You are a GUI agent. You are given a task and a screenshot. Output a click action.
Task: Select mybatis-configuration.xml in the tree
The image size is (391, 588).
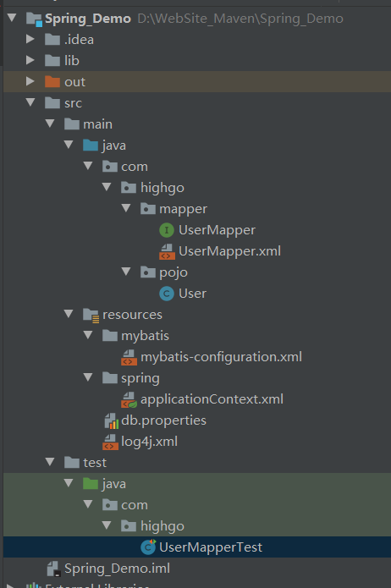click(221, 357)
